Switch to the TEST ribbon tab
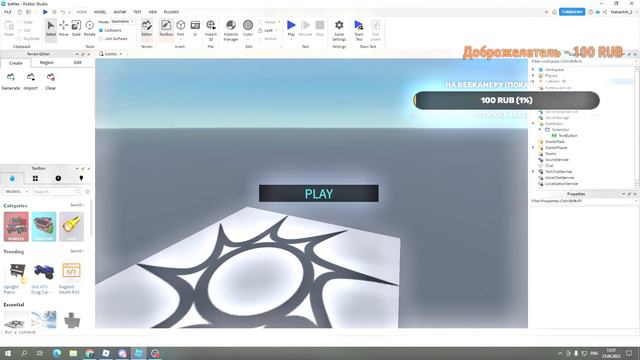The image size is (640, 360). [137, 12]
